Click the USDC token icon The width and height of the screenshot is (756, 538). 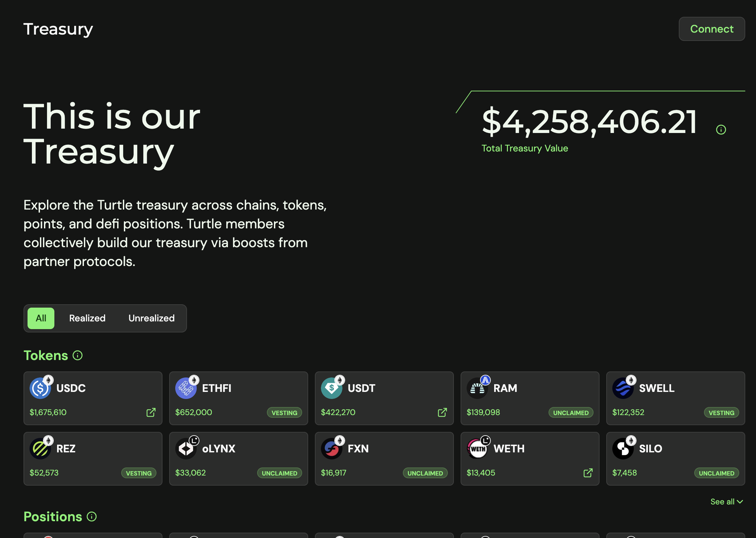point(40,389)
